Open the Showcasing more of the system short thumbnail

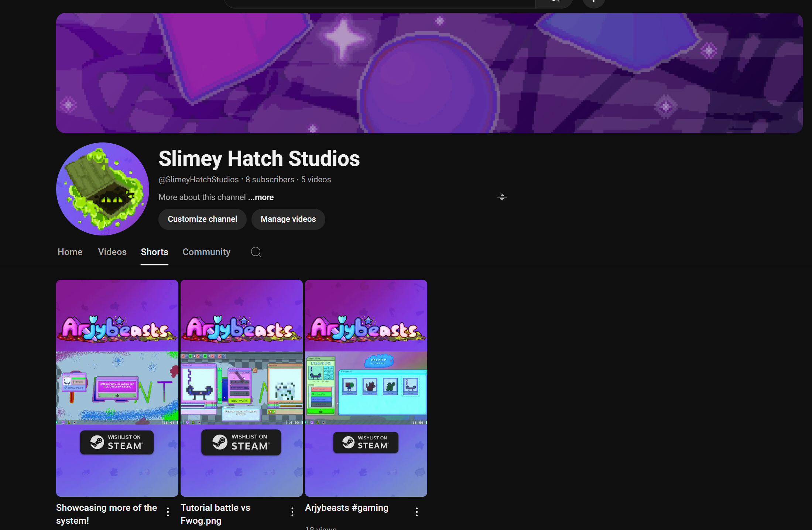click(x=117, y=388)
